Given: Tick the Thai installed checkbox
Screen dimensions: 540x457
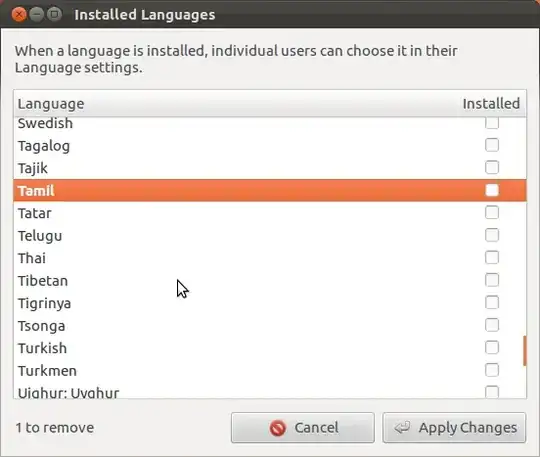Looking at the screenshot, I should [491, 258].
